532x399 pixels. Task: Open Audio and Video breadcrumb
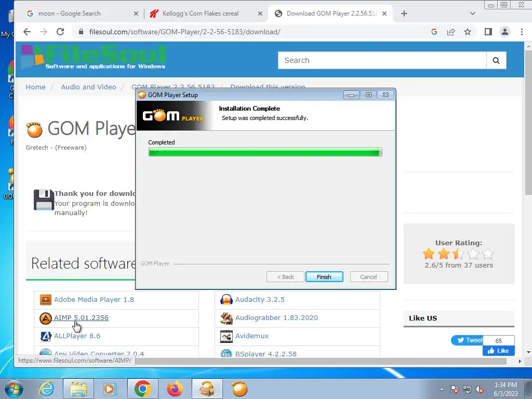coord(88,87)
